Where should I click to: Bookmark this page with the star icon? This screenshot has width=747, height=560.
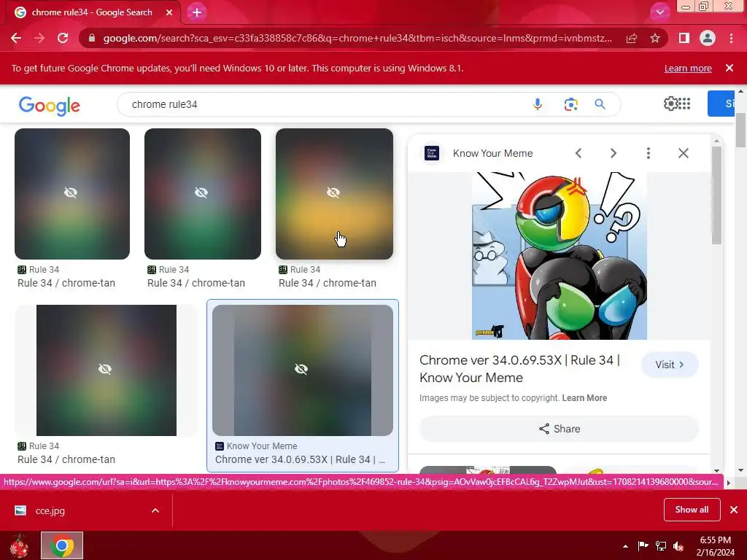coord(655,38)
